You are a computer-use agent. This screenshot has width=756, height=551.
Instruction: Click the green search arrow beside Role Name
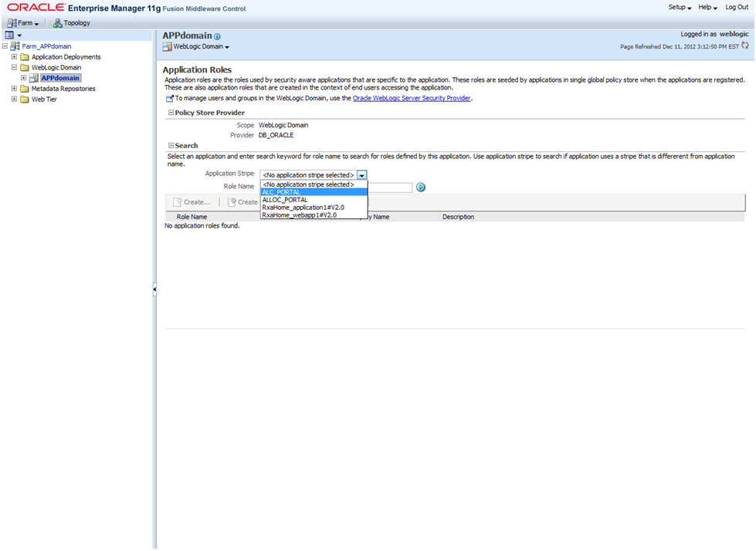tap(420, 187)
